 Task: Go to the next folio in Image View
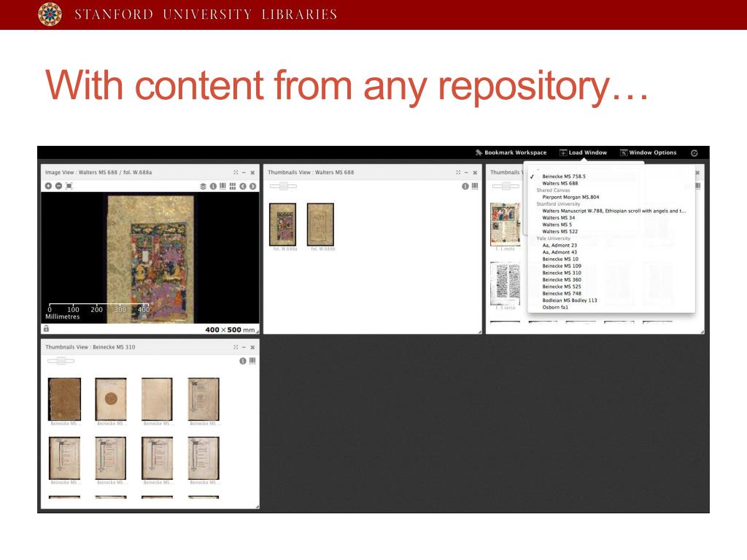point(252,186)
